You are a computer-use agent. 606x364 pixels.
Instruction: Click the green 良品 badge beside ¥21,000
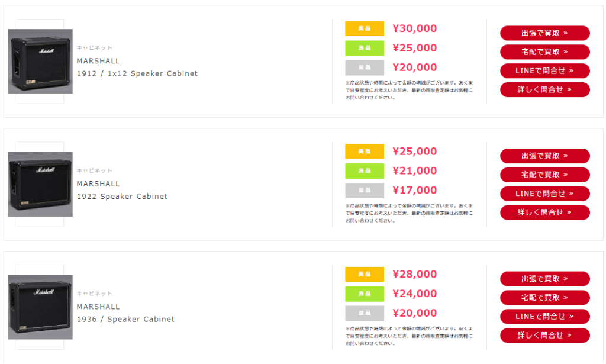pyautogui.click(x=365, y=171)
